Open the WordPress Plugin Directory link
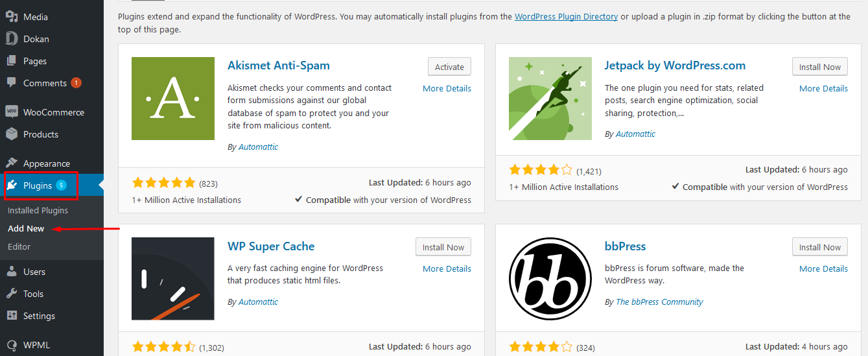The height and width of the screenshot is (356, 868). [x=566, y=17]
